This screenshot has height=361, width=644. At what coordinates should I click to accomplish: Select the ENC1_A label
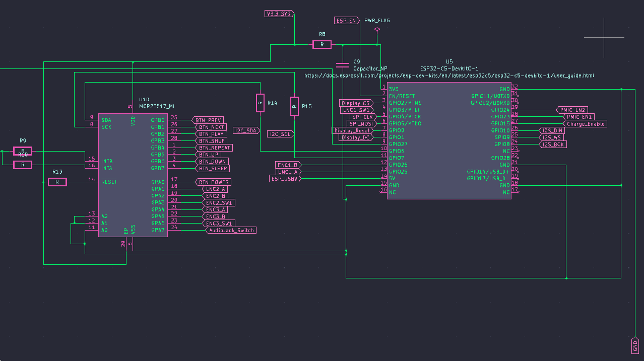289,172
